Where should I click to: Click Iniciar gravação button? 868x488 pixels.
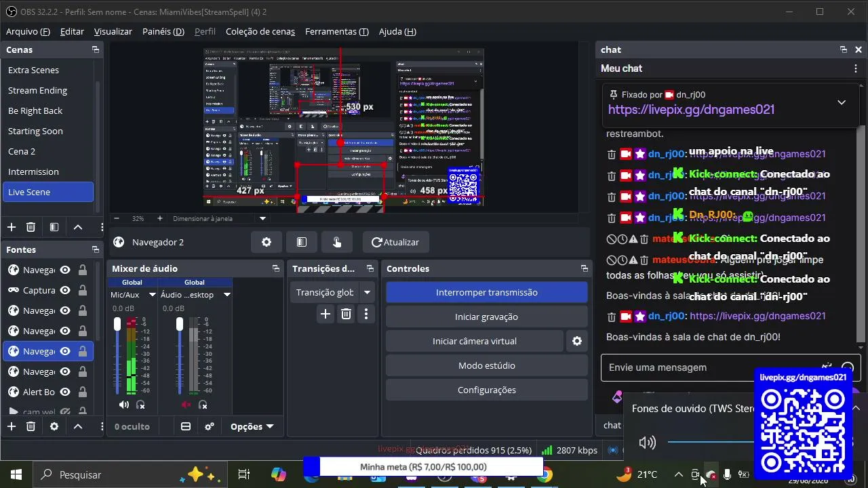click(487, 317)
